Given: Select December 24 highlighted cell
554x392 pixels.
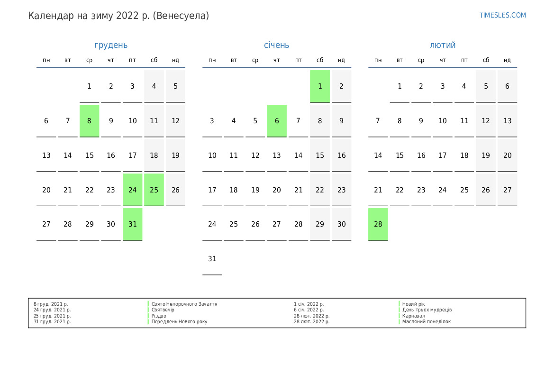Looking at the screenshot, I should tap(133, 190).
